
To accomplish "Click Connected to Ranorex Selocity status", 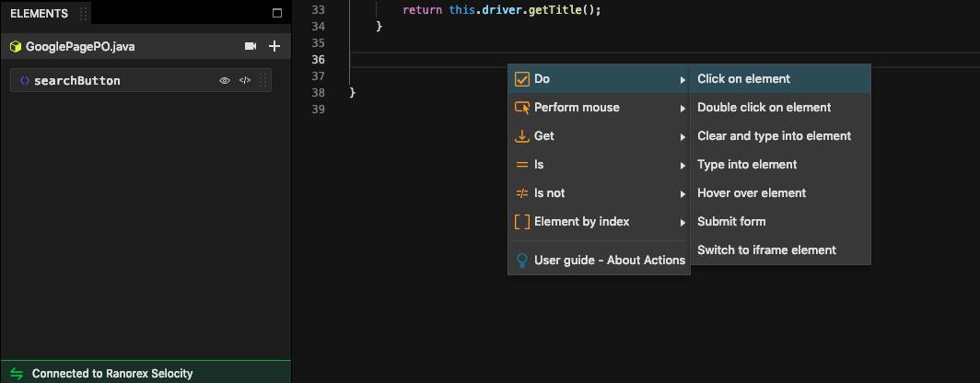I will pyautogui.click(x=112, y=374).
